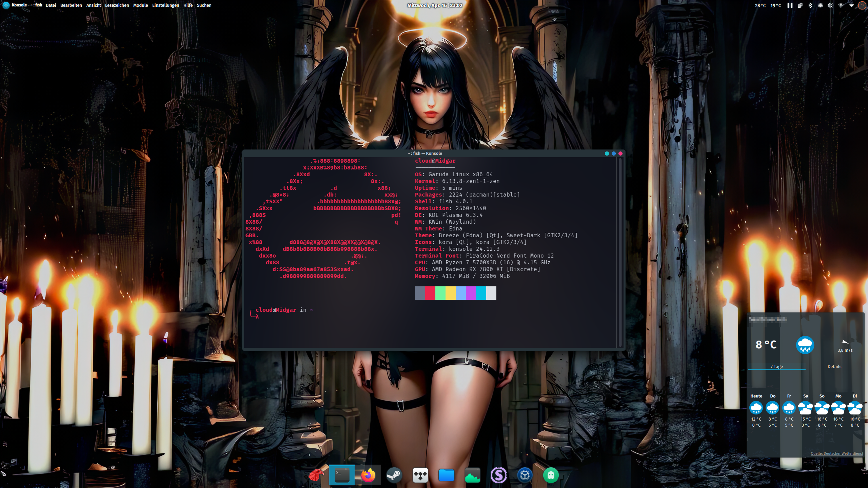Image resolution: width=868 pixels, height=488 pixels.
Task: Open the volume control in tray
Action: [x=830, y=5]
